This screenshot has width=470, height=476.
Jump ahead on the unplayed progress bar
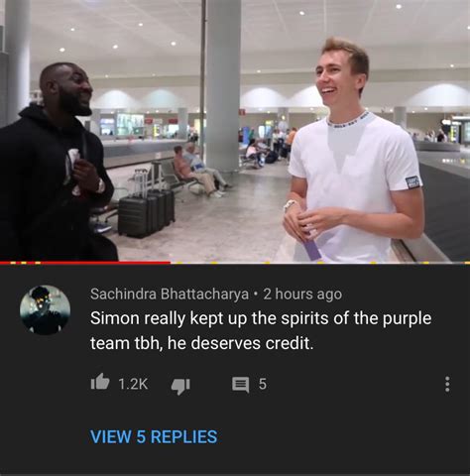click(x=320, y=263)
